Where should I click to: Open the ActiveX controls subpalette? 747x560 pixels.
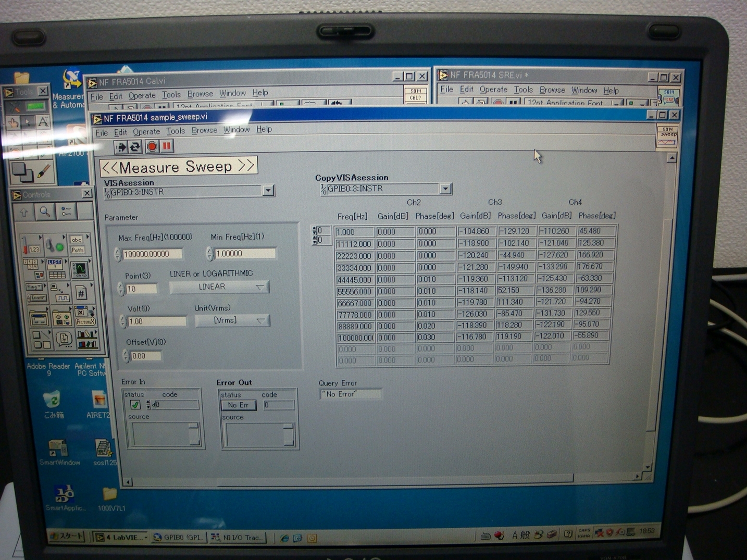[84, 317]
